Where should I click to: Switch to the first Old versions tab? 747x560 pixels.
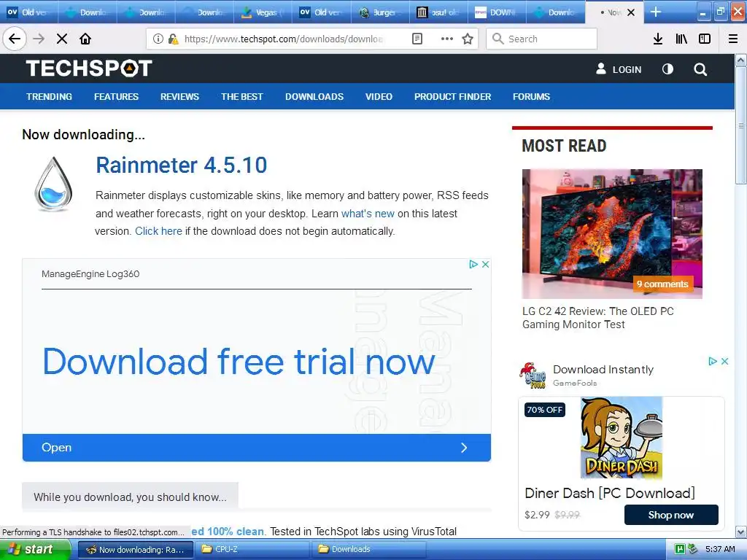coord(29,12)
